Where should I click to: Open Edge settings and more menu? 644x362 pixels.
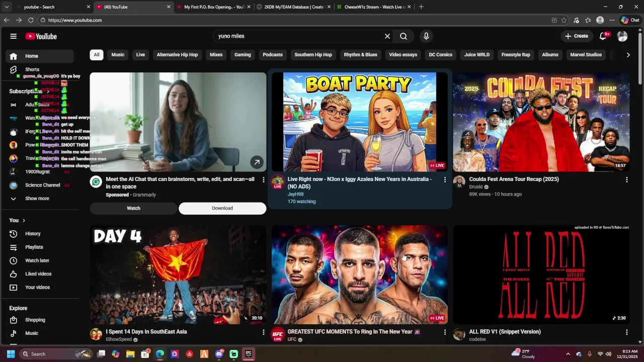pos(612,20)
